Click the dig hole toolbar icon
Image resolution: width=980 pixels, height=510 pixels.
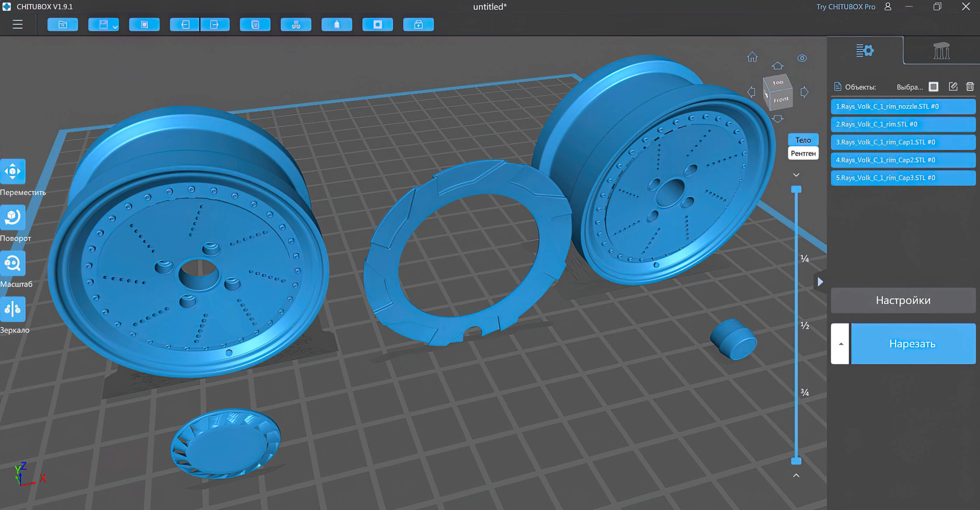tap(377, 25)
